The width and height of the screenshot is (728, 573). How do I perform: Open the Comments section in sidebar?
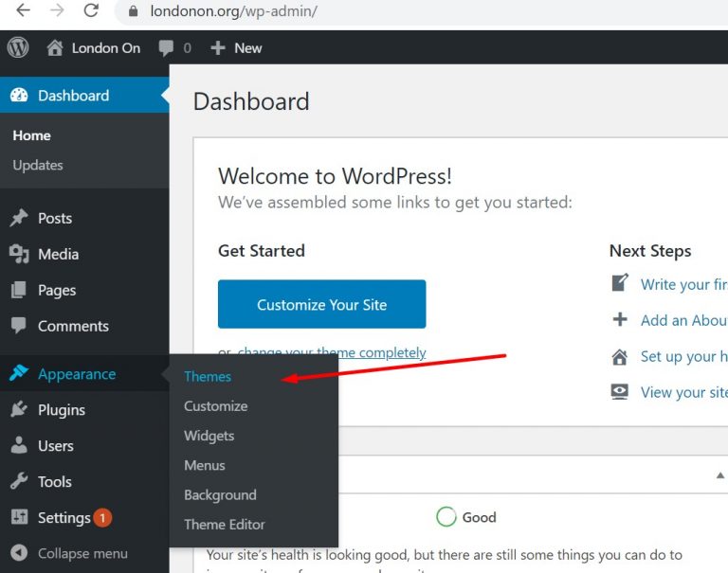point(73,326)
